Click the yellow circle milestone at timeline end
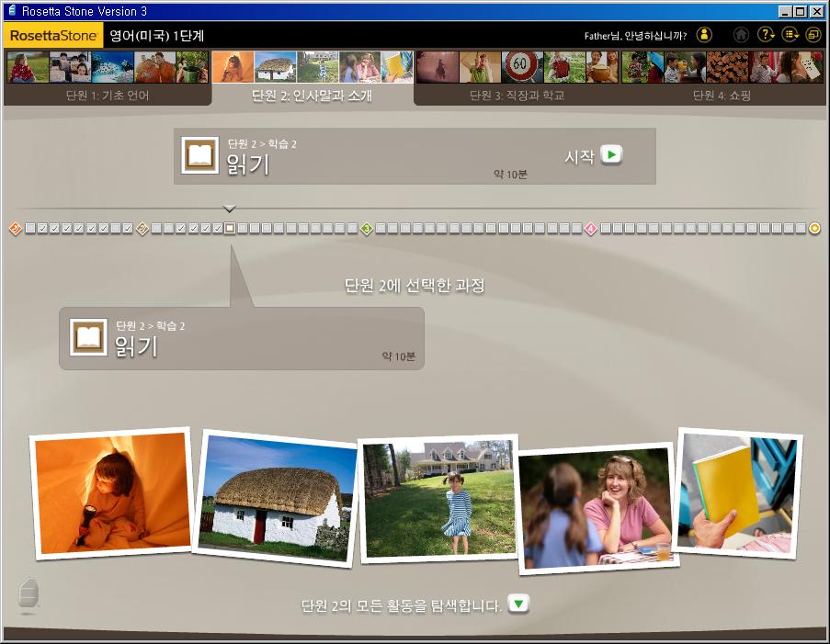This screenshot has height=644, width=830. [815, 228]
